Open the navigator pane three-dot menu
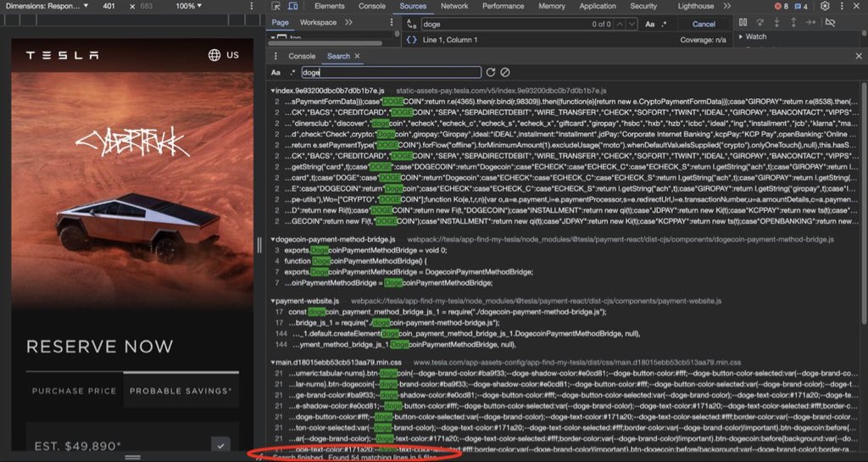The image size is (868, 462). [x=392, y=23]
